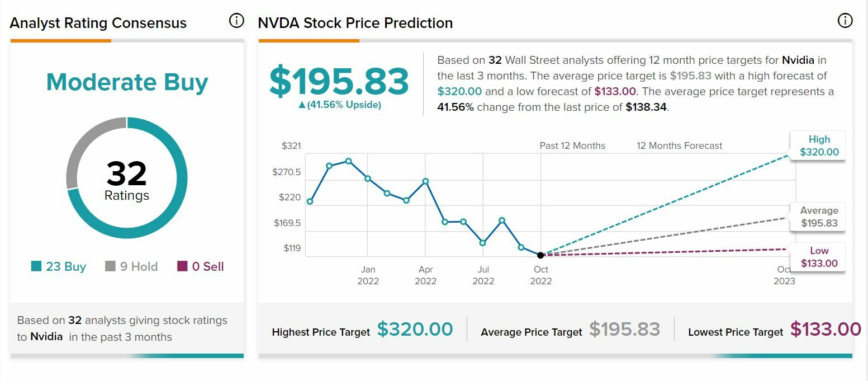Click the Moderate Buy consensus heading

[127, 82]
